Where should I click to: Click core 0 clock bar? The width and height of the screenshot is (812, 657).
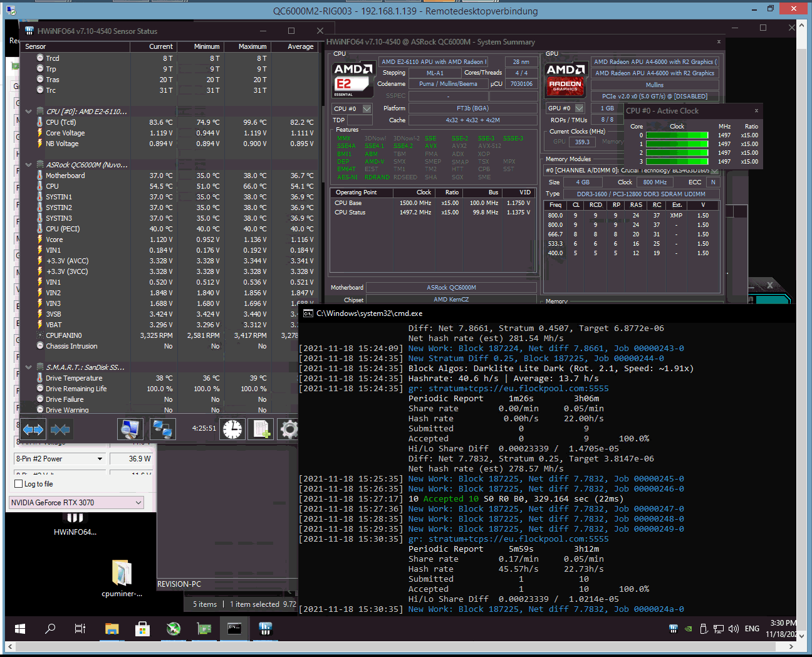(x=677, y=135)
